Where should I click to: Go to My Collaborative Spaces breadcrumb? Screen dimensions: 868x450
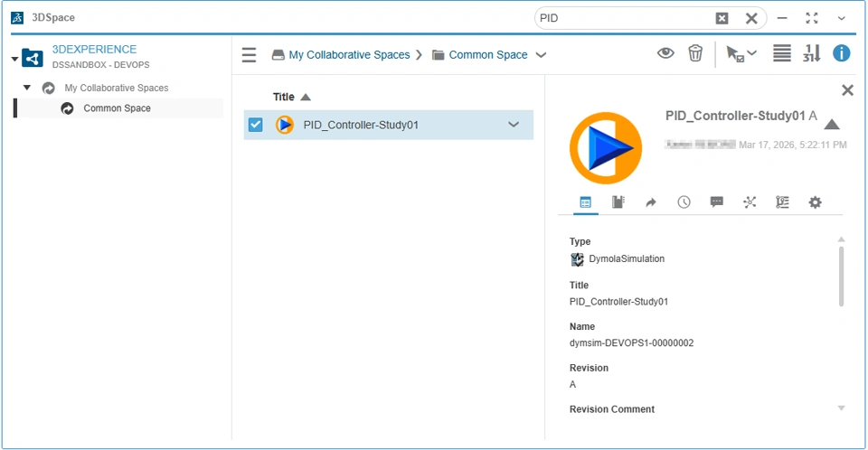(x=349, y=55)
